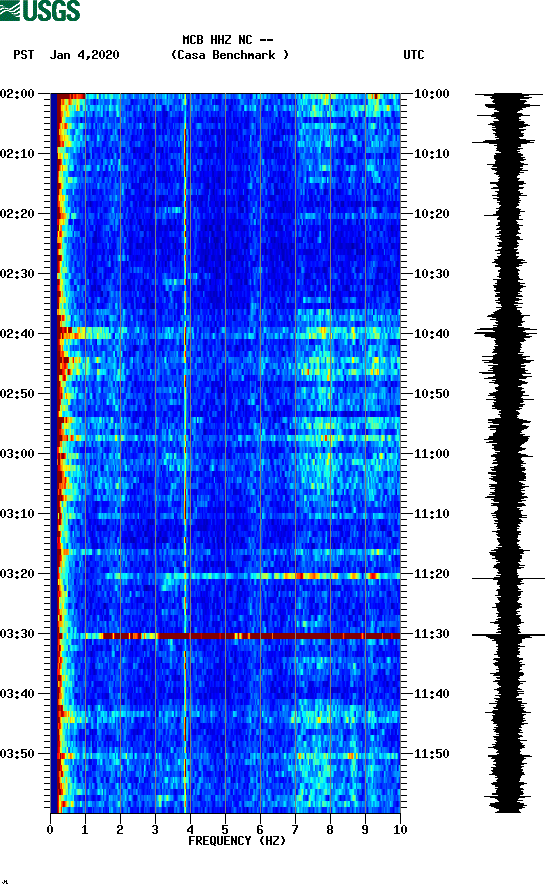
Task: Click the frequency axis tick '0'
Action: point(50,830)
